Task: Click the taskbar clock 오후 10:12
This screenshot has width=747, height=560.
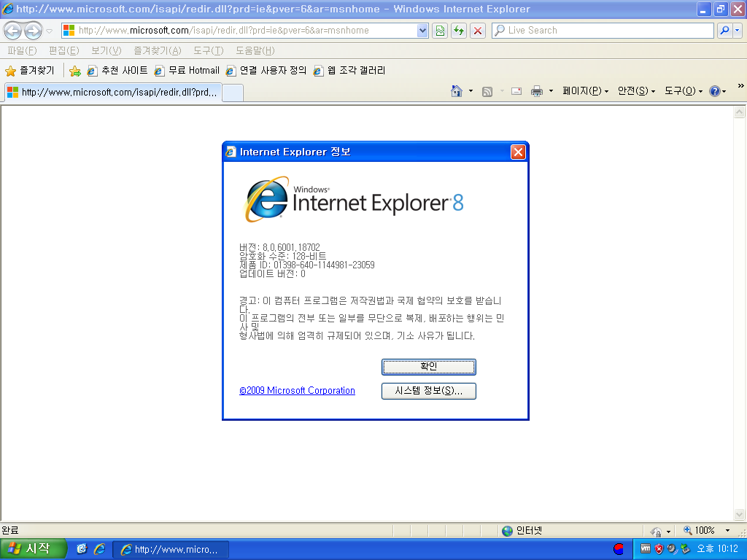Action: (717, 549)
